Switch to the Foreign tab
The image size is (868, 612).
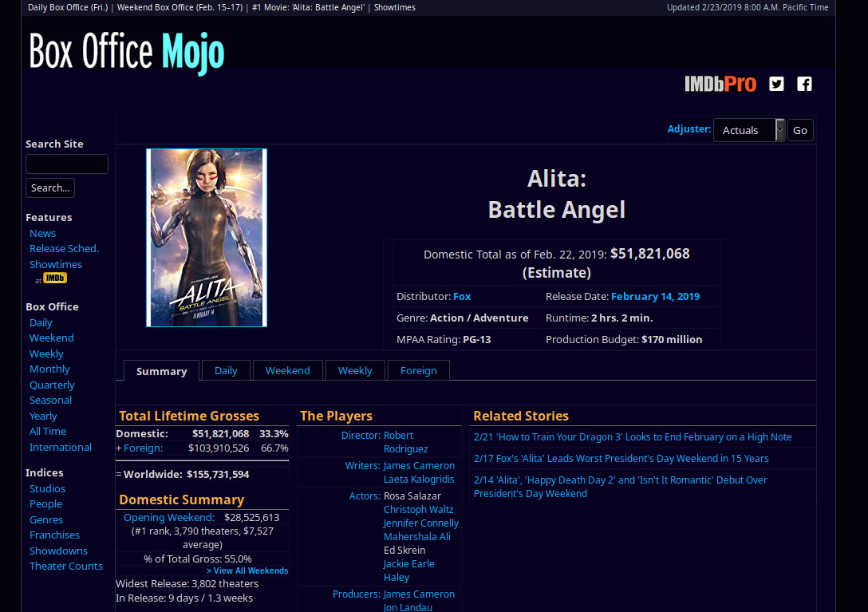click(419, 370)
